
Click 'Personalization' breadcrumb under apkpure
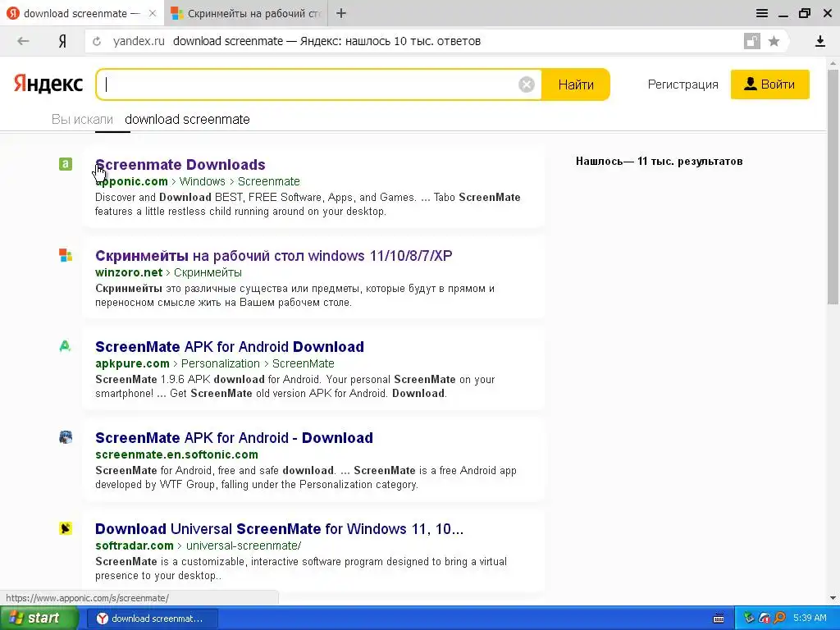click(220, 363)
